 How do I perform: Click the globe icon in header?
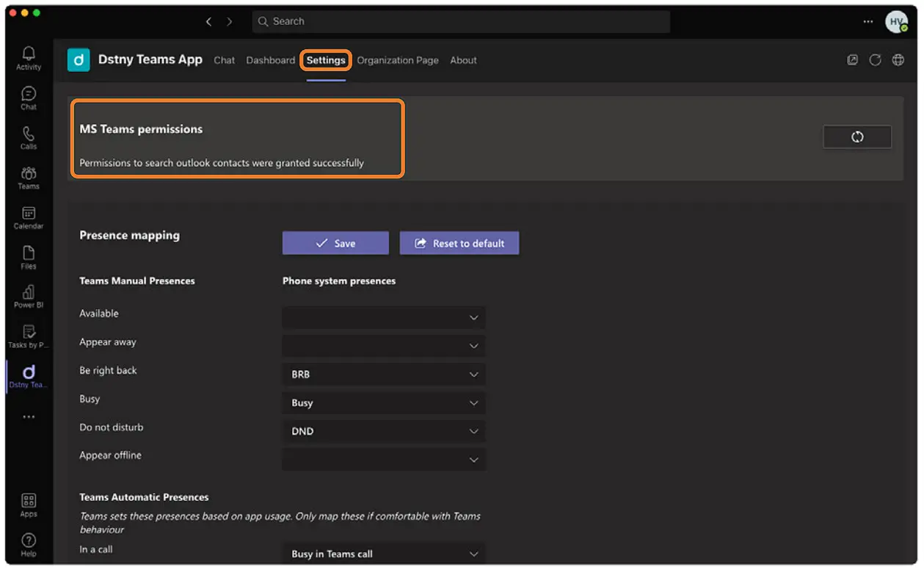[x=898, y=60]
